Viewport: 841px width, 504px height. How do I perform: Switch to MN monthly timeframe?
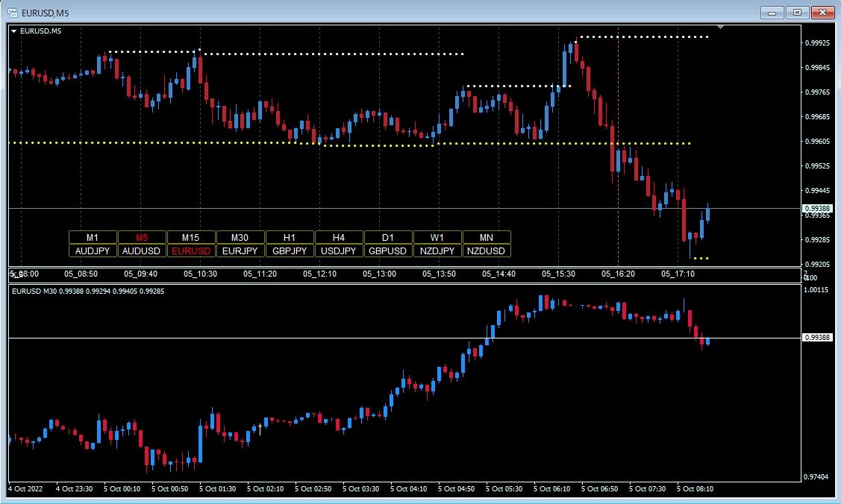(x=487, y=237)
